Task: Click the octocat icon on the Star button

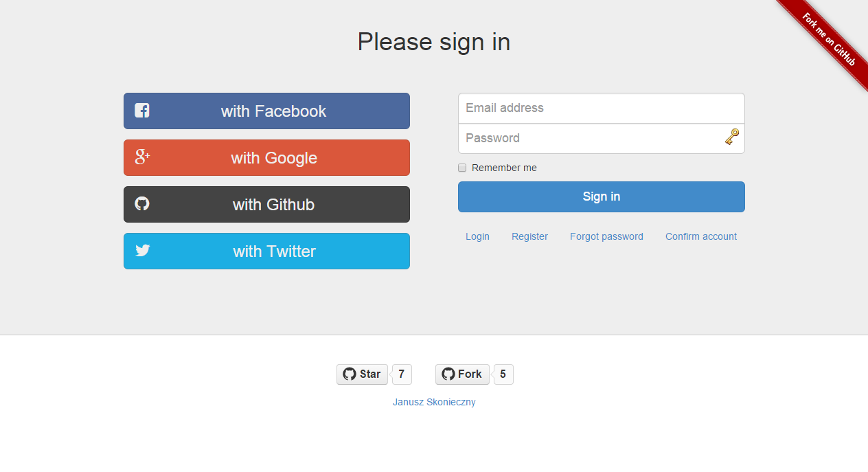Action: point(348,374)
